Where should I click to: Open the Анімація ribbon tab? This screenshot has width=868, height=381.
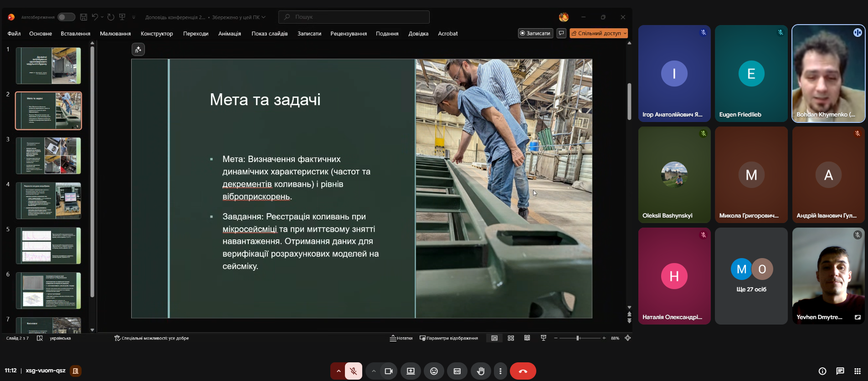(229, 33)
